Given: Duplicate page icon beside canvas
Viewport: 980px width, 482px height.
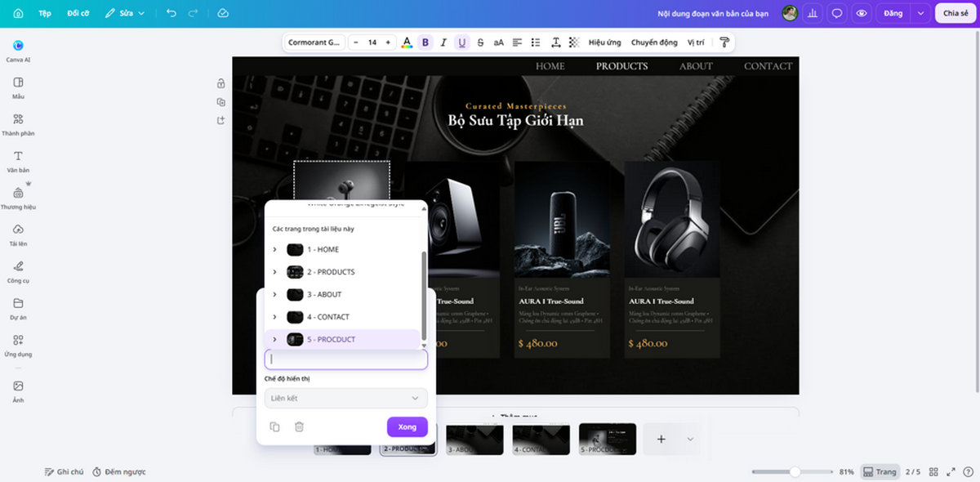Looking at the screenshot, I should (x=221, y=102).
